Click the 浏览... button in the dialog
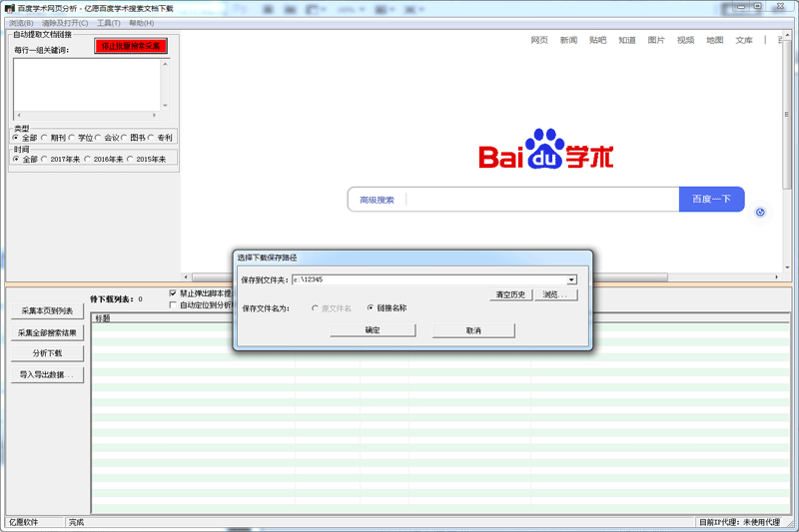This screenshot has width=799, height=532. [x=556, y=294]
